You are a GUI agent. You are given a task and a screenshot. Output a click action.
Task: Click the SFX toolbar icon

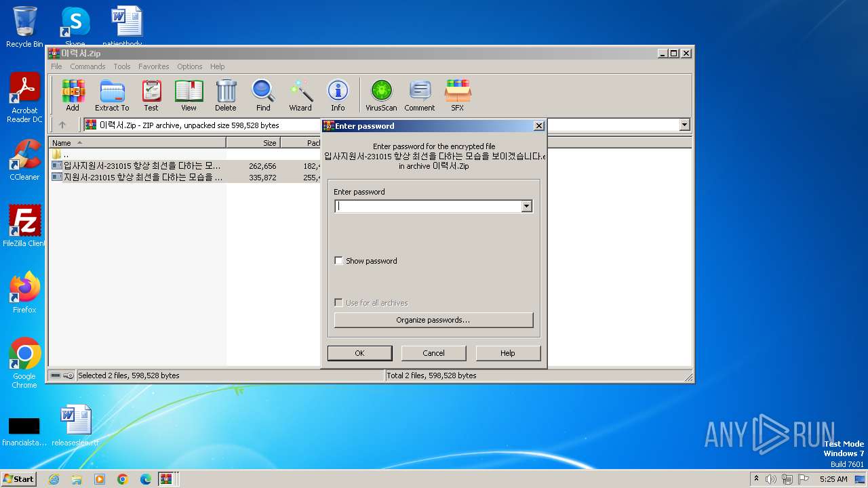point(458,95)
